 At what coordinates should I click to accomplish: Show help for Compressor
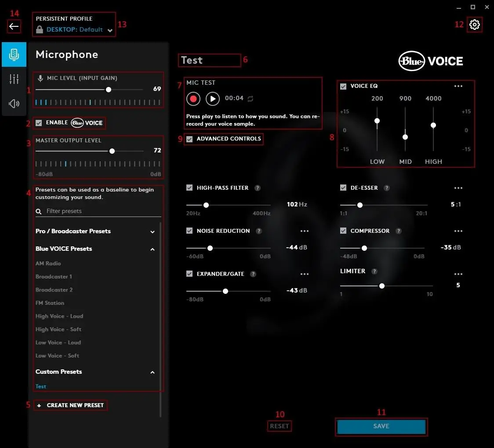[399, 231]
